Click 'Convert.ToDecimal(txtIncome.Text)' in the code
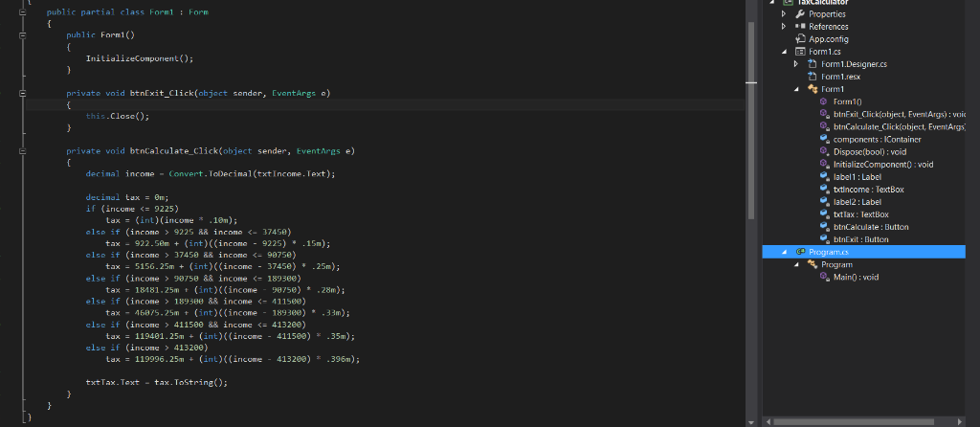The height and width of the screenshot is (427, 980). point(252,174)
